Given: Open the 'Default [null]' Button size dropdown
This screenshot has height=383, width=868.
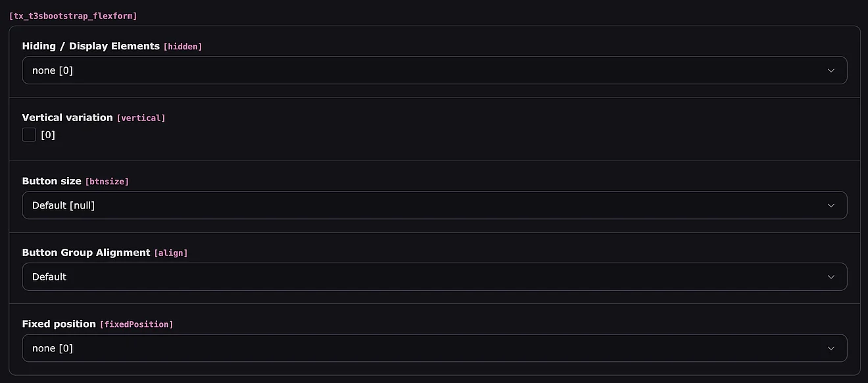Looking at the screenshot, I should tap(421, 205).
